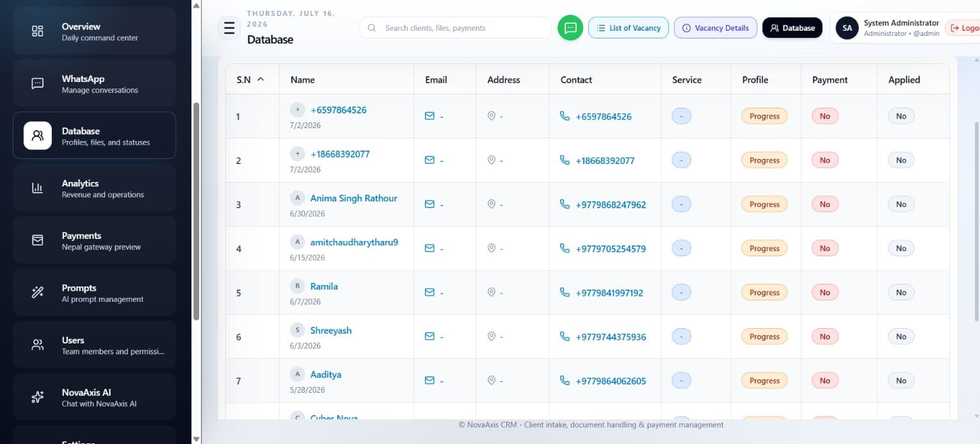980x444 pixels.
Task: Open Anima Singh Rathour profile link
Action: [x=354, y=199]
